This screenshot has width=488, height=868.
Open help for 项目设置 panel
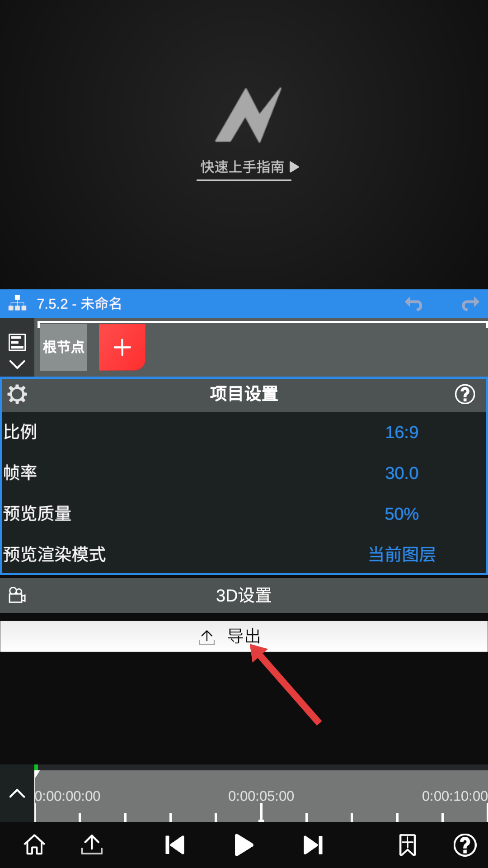(x=465, y=394)
